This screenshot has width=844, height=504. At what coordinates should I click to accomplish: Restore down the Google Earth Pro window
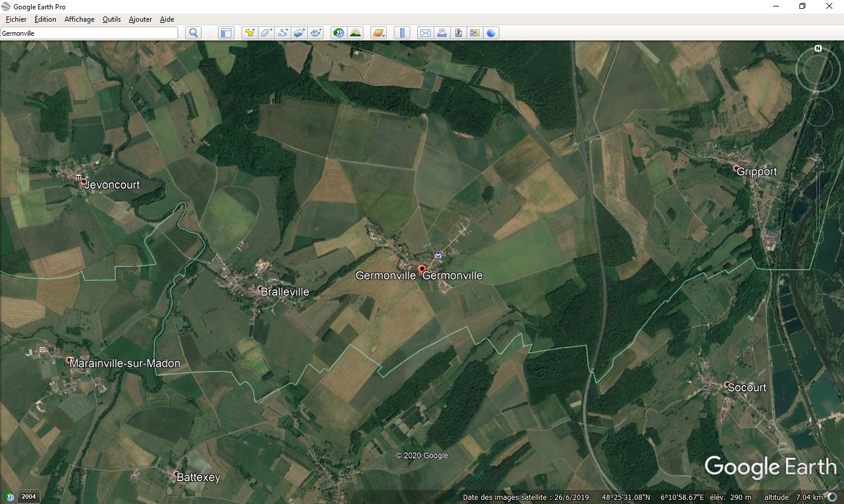click(802, 6)
